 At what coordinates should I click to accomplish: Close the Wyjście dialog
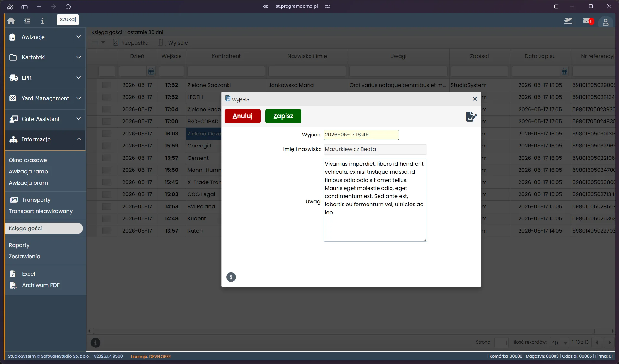click(x=475, y=99)
